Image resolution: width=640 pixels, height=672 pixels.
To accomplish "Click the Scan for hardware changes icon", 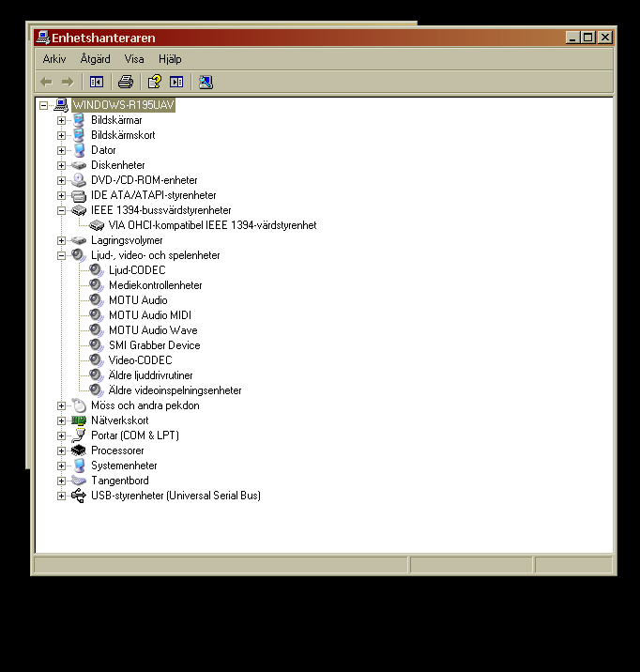I will tap(206, 82).
